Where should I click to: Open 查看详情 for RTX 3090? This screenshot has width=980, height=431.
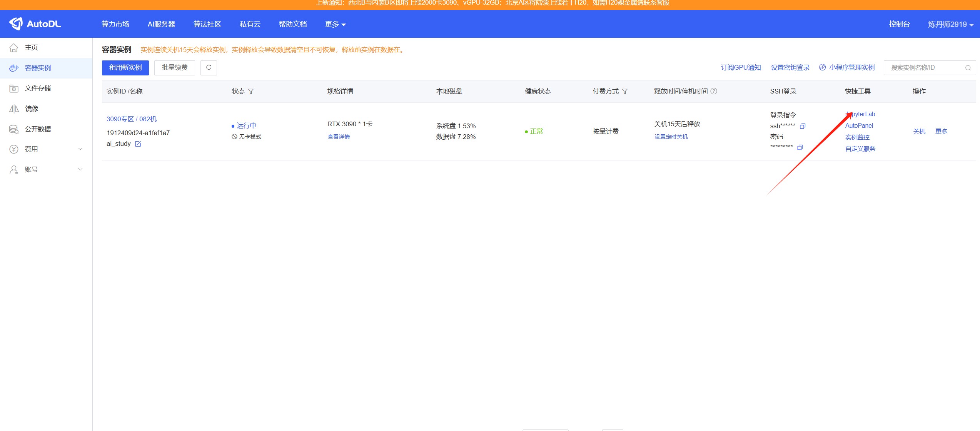click(339, 137)
